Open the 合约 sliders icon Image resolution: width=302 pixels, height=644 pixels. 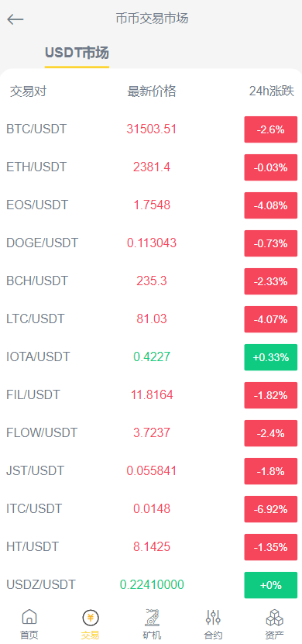(213, 618)
